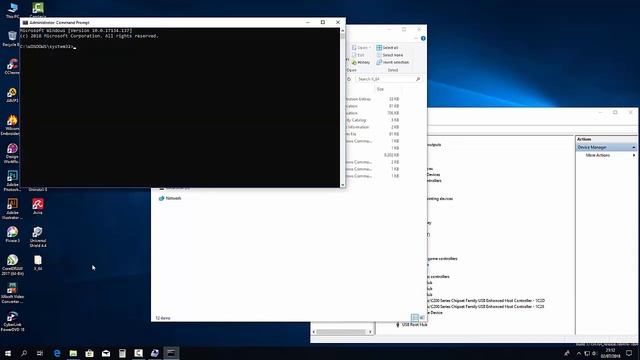Click Device Manager horizontal scrollbar right arrow
This screenshot has width=640, height=360.
370,332
